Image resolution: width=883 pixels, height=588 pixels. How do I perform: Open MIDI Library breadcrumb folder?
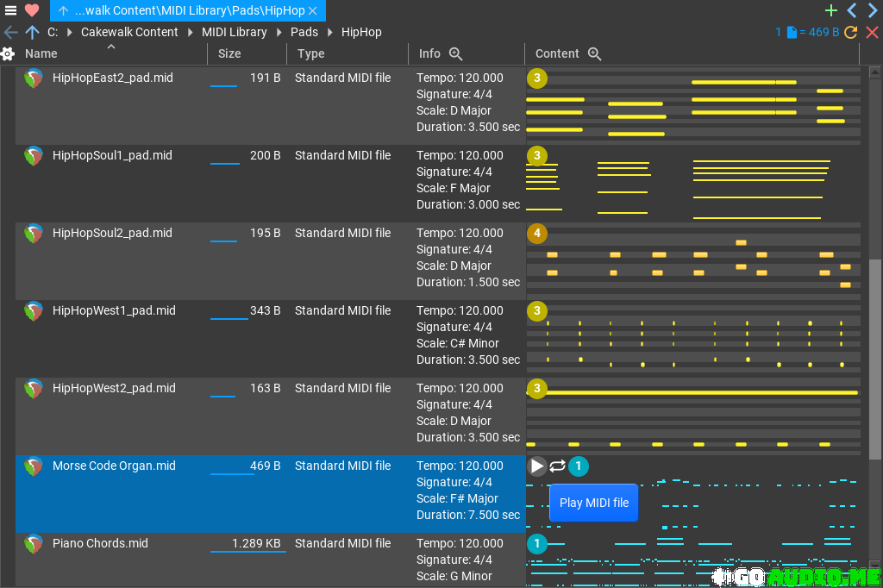(x=235, y=32)
